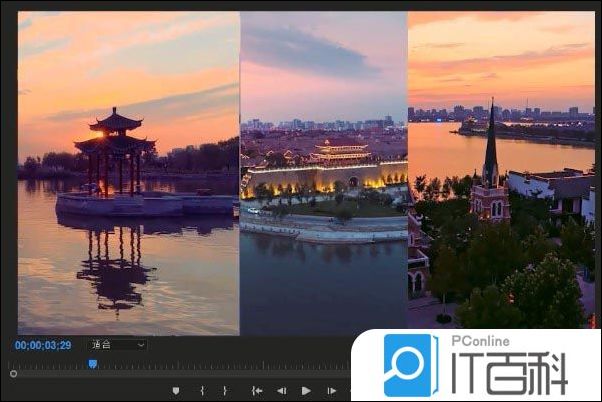602x402 pixels.
Task: Click the 00:00:03;29 timecode field
Action: point(43,345)
